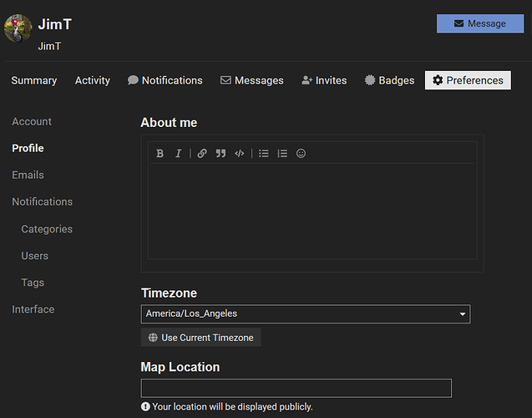Insert preformatted code with code icon
532x418 pixels.
240,154
